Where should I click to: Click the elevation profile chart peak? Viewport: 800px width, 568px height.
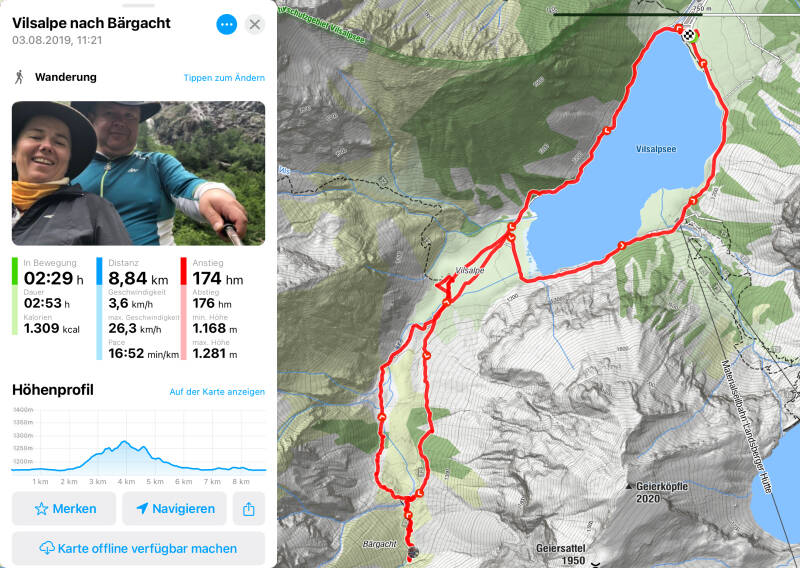point(124,442)
